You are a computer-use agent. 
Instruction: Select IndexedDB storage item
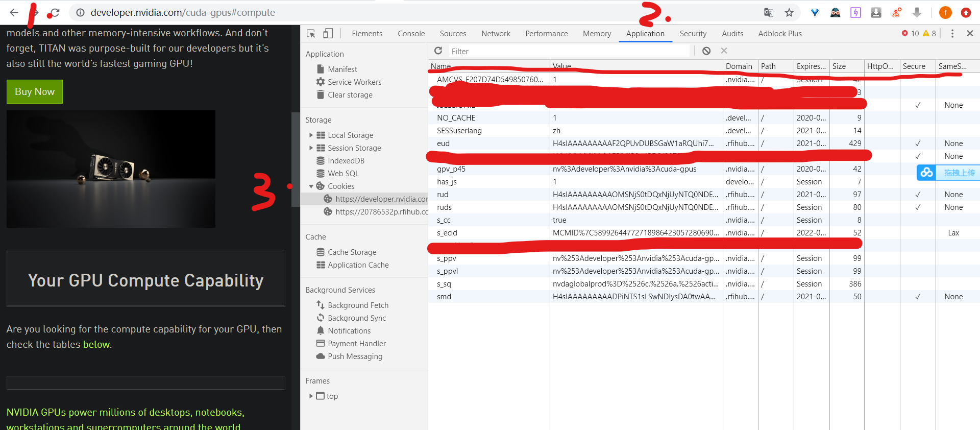click(346, 161)
